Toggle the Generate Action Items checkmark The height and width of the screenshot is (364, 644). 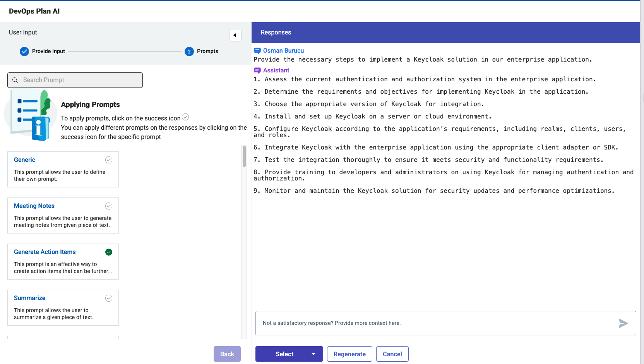109,252
